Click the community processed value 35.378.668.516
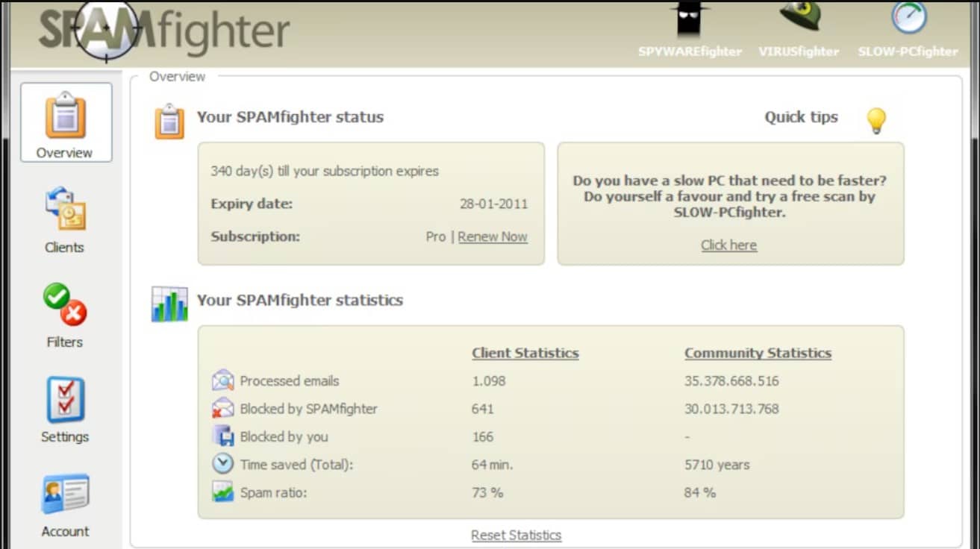 point(731,380)
